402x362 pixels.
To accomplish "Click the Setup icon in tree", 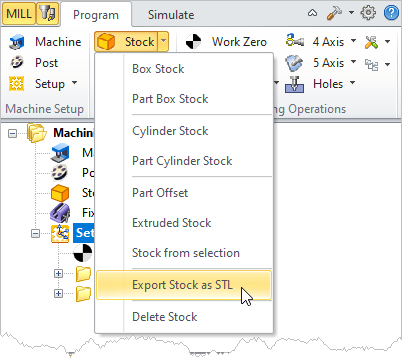I will point(60,233).
